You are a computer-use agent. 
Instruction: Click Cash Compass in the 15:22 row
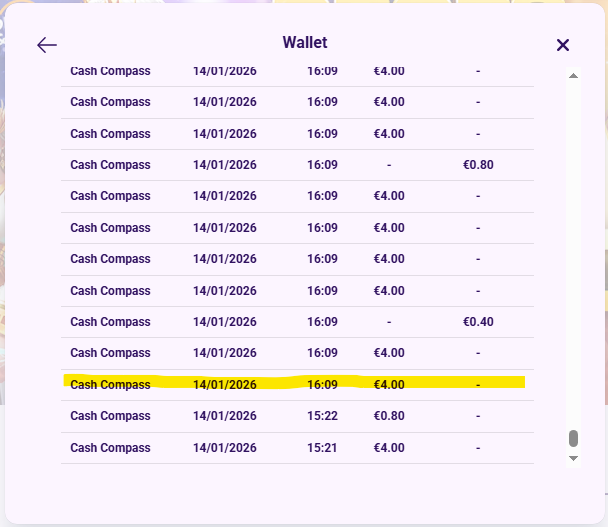pyautogui.click(x=110, y=416)
